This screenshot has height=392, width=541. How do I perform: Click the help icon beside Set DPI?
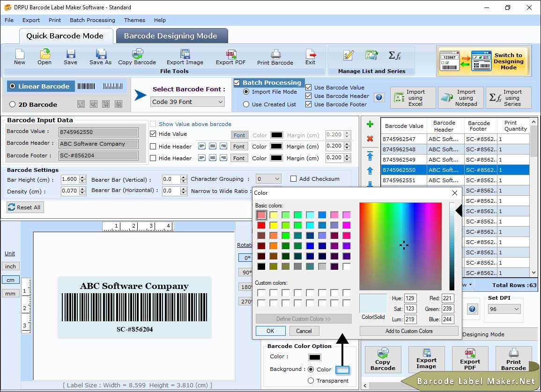coord(472,309)
